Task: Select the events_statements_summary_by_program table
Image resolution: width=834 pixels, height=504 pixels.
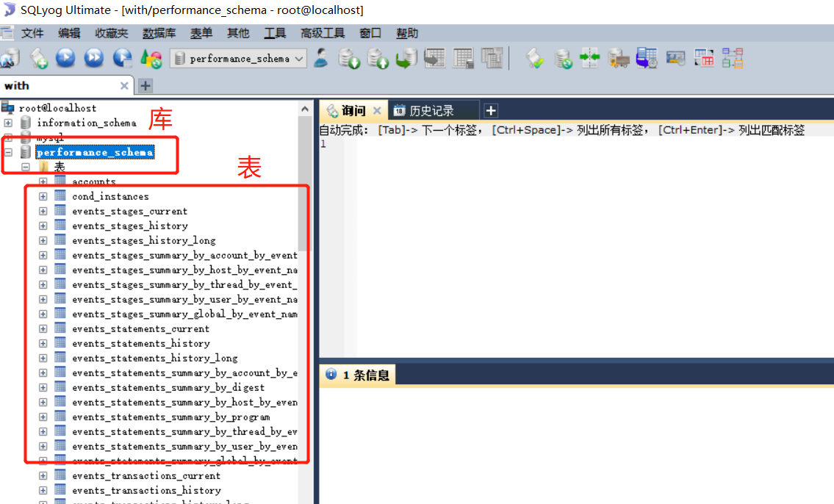Action: [x=170, y=417]
